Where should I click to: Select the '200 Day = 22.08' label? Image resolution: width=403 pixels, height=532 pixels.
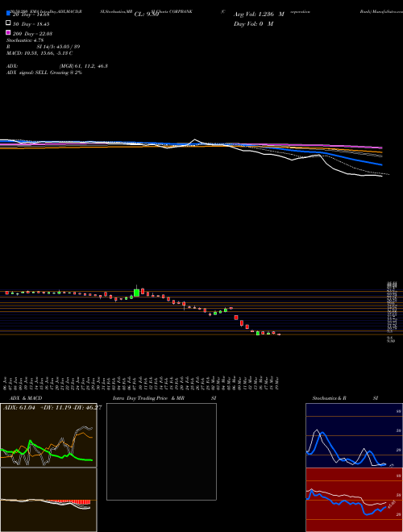(32, 34)
